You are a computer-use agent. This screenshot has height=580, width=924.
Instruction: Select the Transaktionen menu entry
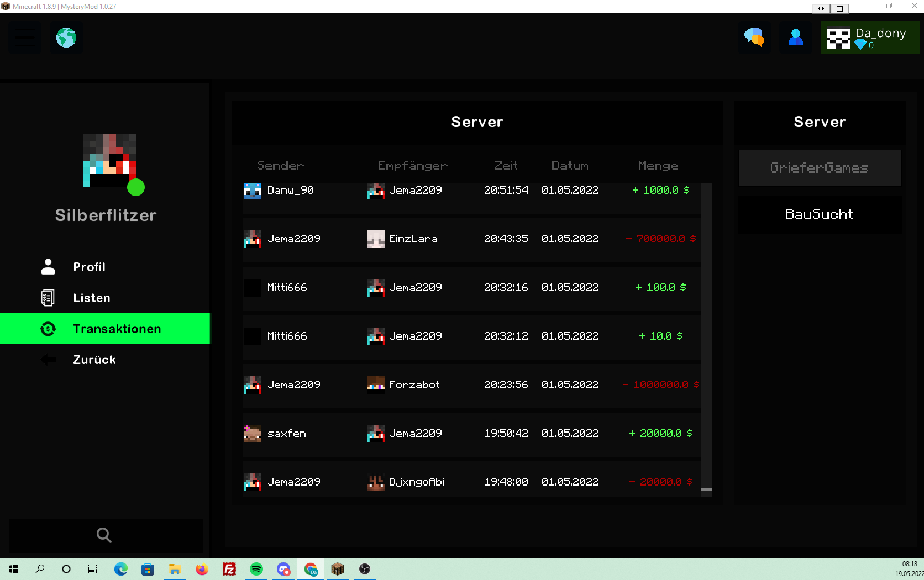click(105, 329)
